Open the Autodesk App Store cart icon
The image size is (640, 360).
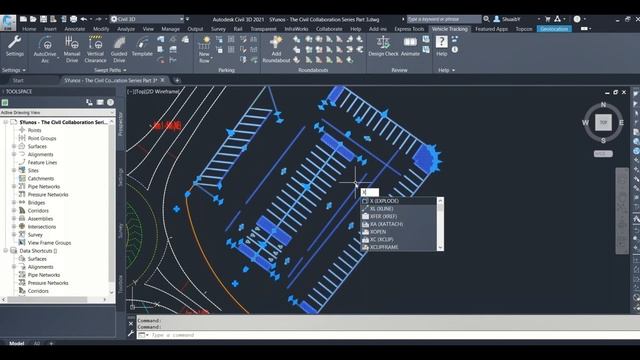pos(548,19)
